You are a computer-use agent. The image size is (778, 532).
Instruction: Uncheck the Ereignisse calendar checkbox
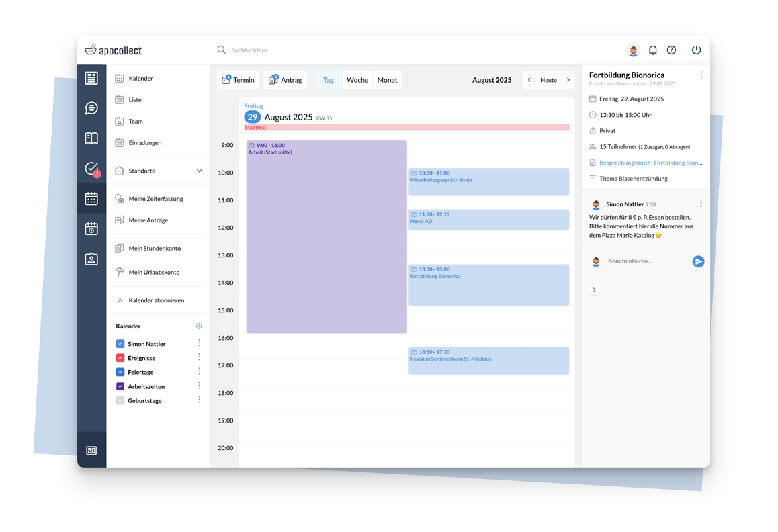(x=120, y=358)
